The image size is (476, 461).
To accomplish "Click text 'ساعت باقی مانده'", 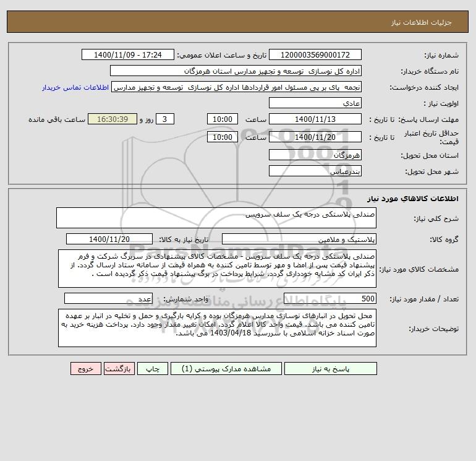I will click(57, 119).
